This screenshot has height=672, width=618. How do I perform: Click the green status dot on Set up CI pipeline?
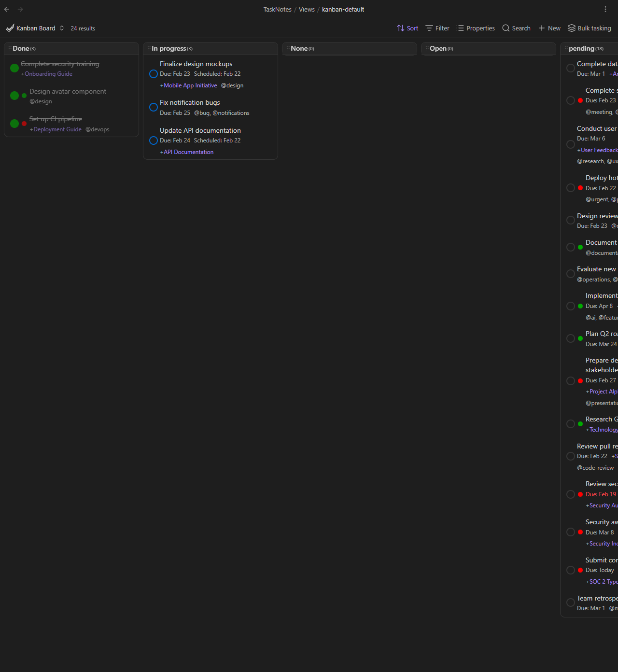point(14,123)
